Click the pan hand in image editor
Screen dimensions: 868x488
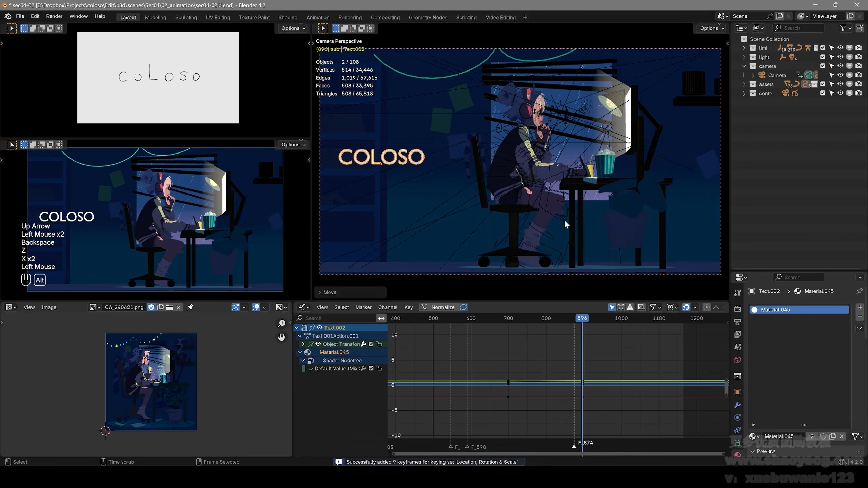point(281,337)
